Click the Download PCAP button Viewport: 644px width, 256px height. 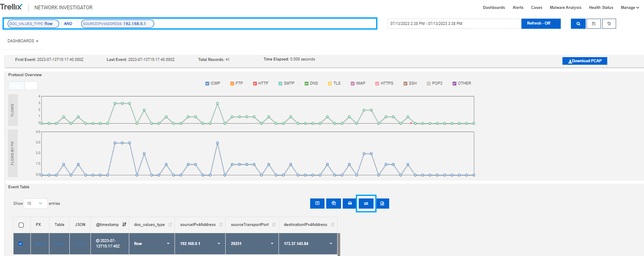point(585,61)
